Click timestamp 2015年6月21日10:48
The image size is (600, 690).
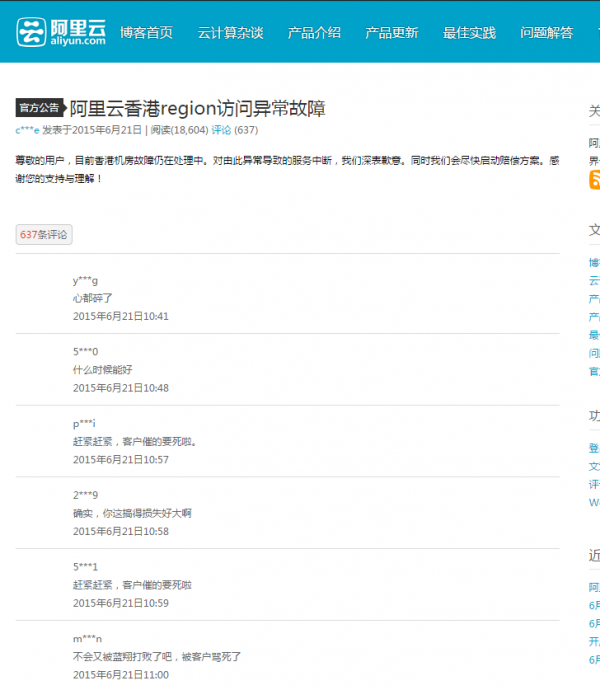pos(121,388)
